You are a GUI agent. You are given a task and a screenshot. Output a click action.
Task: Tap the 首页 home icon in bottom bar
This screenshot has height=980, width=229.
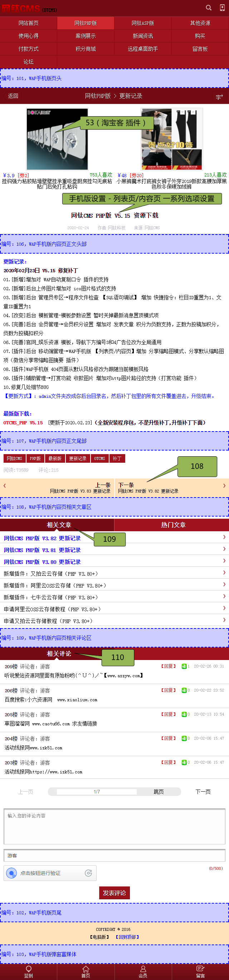click(86, 969)
